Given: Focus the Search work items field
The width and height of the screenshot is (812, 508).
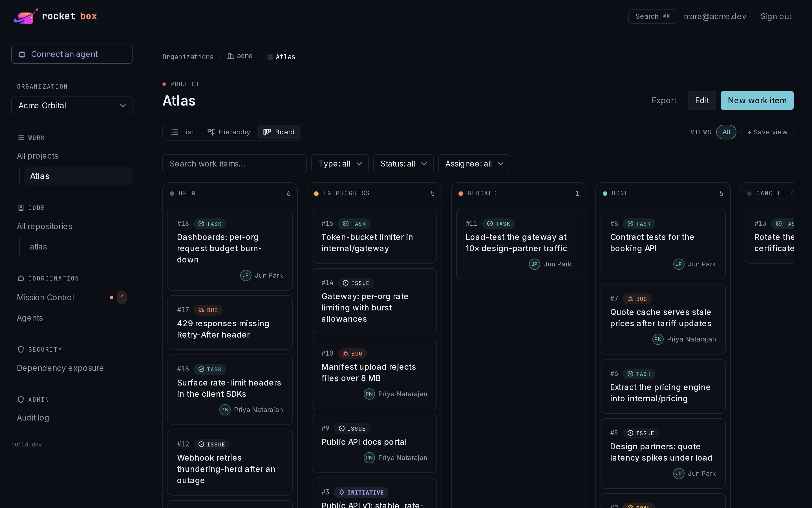Looking at the screenshot, I should [234, 164].
